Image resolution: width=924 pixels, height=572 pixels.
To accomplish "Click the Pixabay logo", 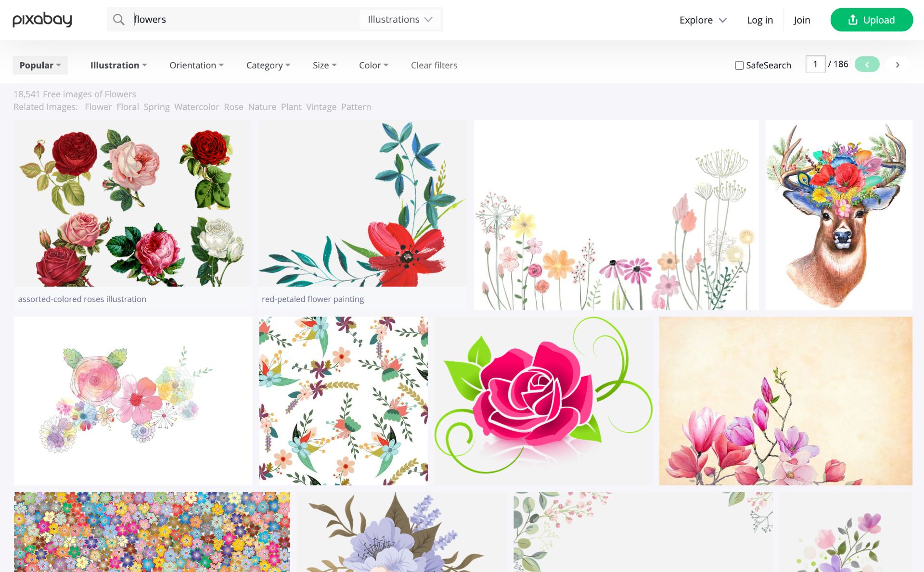I will tap(42, 20).
